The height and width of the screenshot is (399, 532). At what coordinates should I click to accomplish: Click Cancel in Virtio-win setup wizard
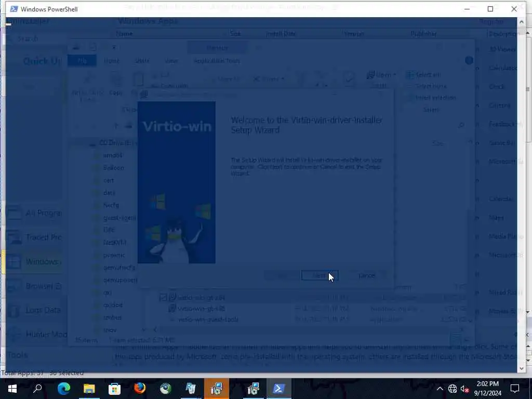pos(367,275)
